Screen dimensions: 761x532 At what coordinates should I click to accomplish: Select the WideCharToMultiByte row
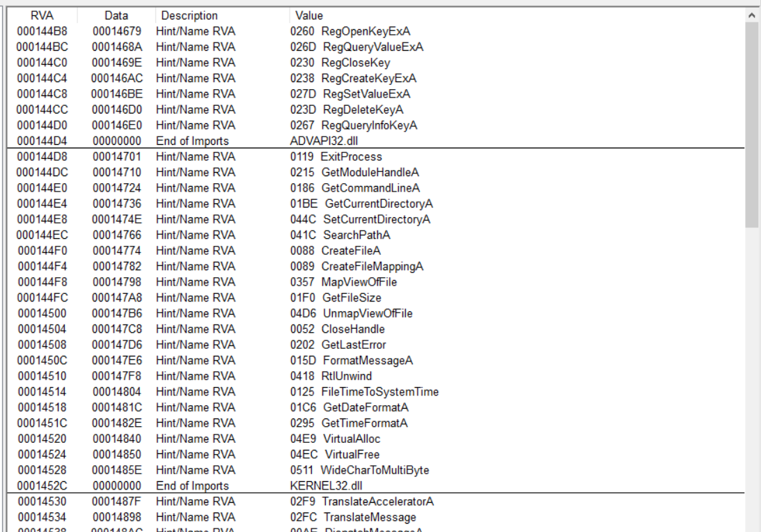(376, 470)
